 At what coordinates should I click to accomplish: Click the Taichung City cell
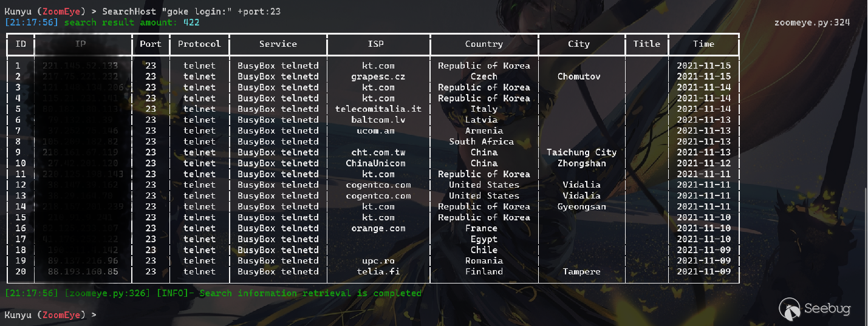pyautogui.click(x=581, y=152)
